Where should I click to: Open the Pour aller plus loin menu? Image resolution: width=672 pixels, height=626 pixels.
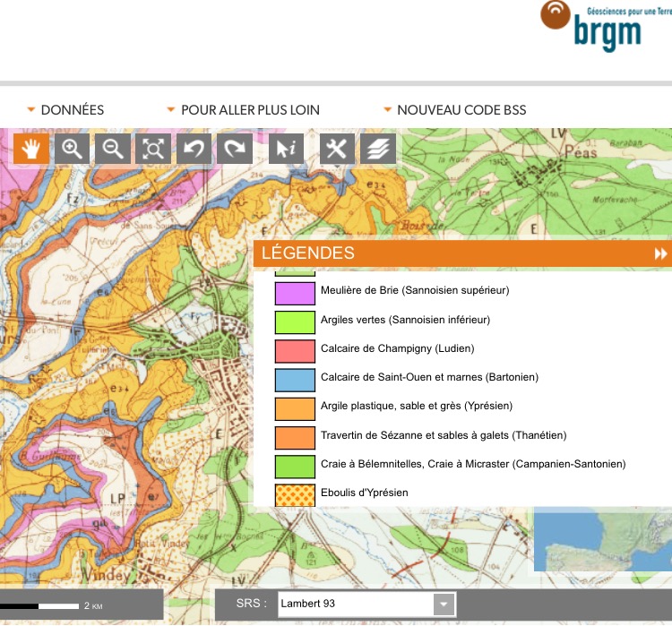coord(243,110)
